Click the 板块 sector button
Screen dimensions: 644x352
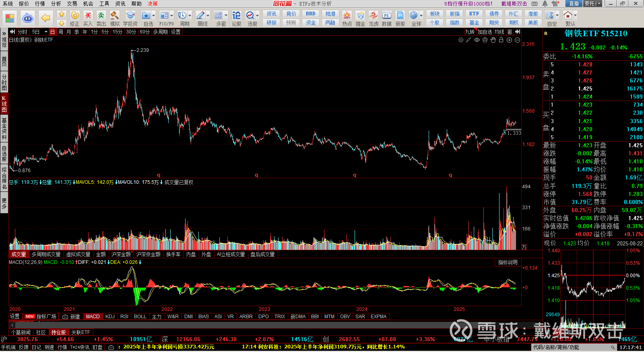coord(435,14)
